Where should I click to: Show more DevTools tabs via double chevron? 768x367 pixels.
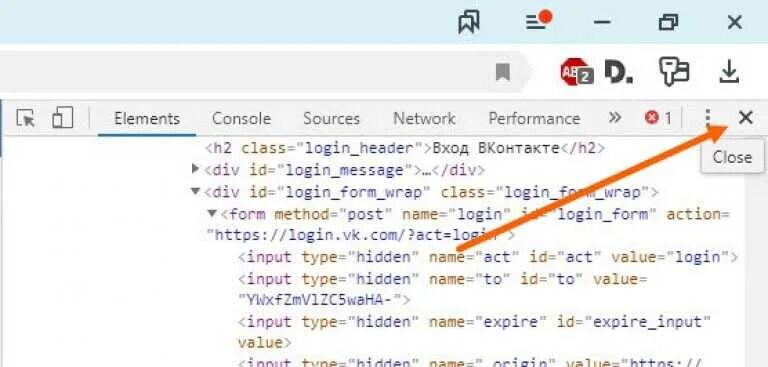615,118
